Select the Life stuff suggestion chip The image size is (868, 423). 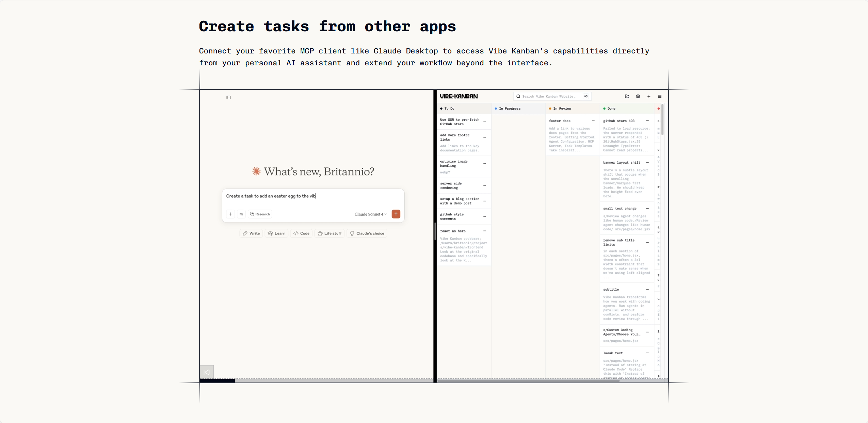point(329,233)
